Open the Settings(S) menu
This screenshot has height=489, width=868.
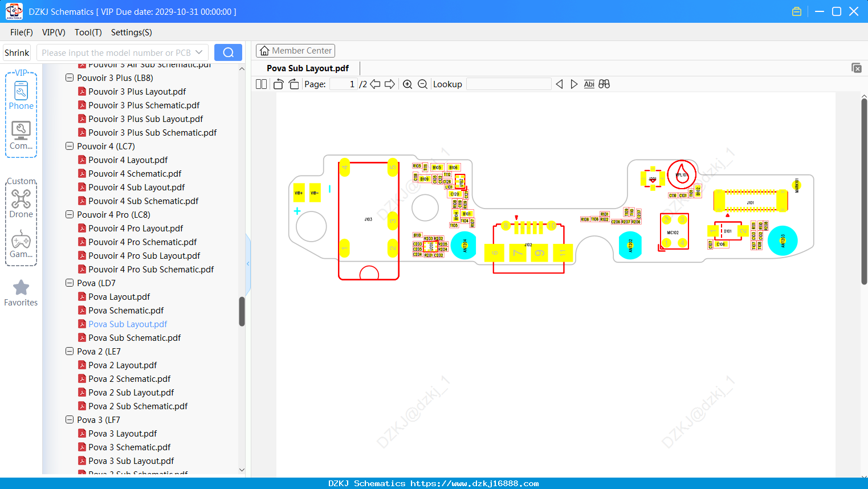[x=132, y=32]
